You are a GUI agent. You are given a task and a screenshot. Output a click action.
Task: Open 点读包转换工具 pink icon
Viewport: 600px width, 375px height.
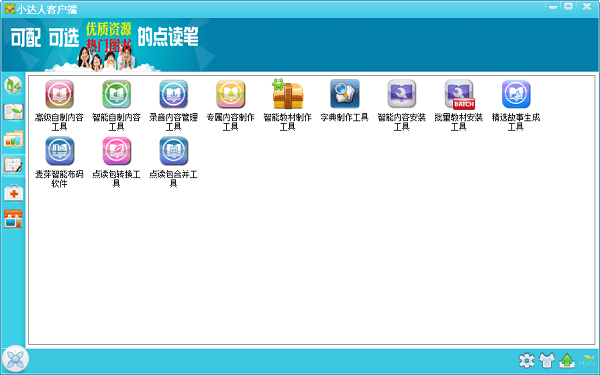(x=116, y=151)
